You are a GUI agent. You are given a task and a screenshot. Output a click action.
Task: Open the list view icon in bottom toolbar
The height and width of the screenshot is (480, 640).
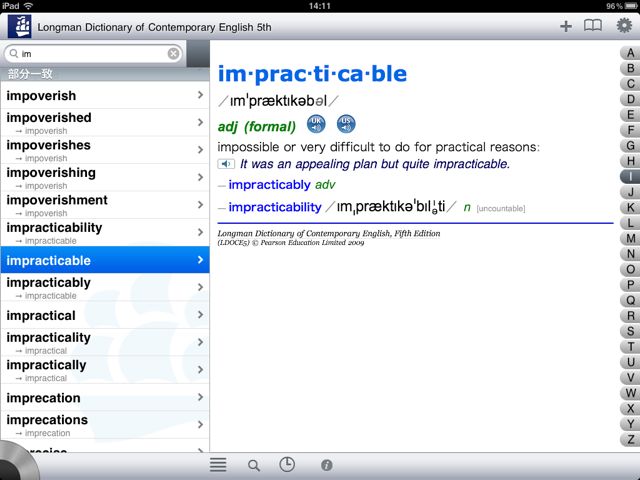(x=218, y=464)
